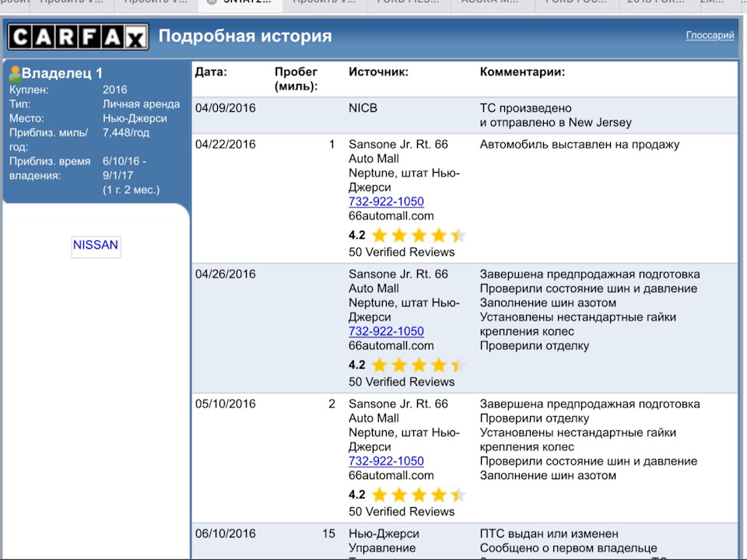Select the date 04/26/2016

click(226, 275)
